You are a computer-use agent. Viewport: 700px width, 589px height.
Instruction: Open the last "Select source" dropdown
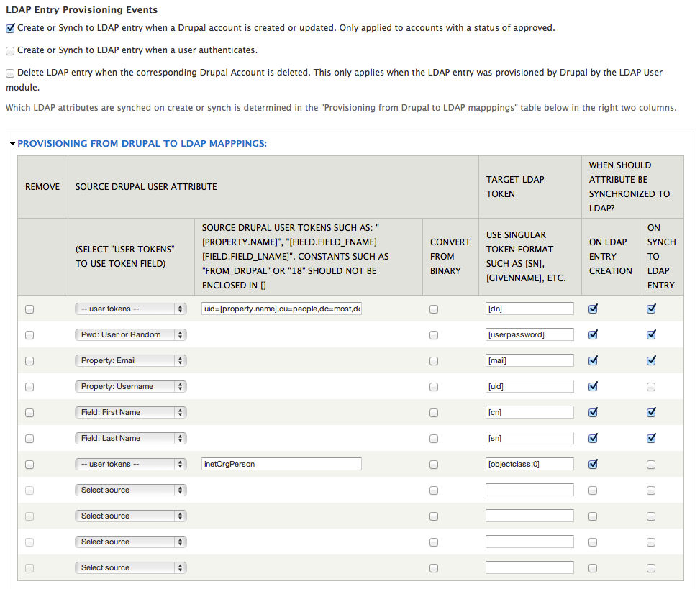pyautogui.click(x=130, y=567)
